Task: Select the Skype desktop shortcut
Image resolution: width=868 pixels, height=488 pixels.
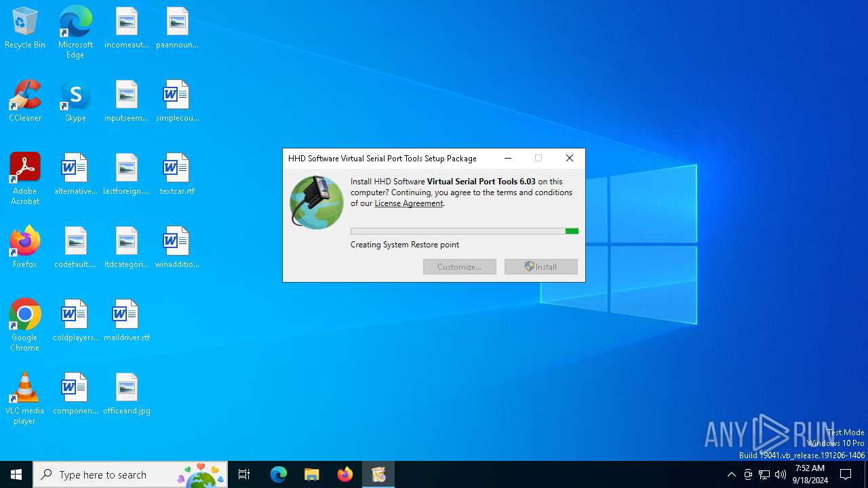Action: pyautogui.click(x=75, y=102)
